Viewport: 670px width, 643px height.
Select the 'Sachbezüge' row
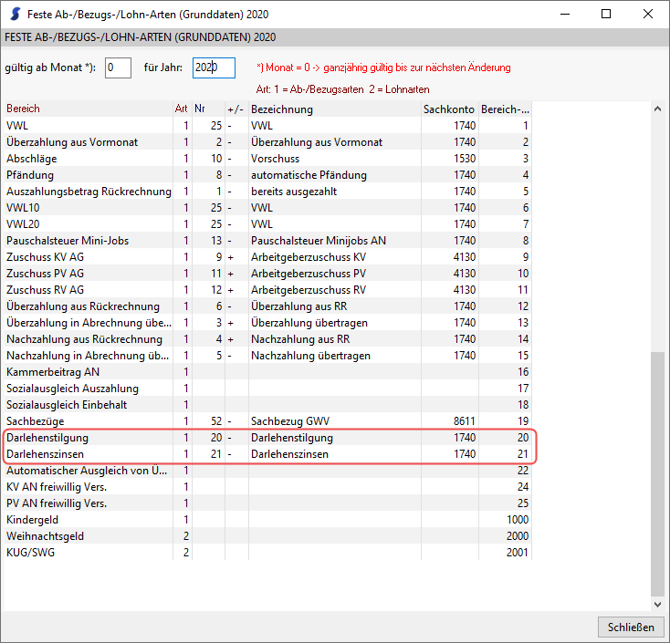268,421
